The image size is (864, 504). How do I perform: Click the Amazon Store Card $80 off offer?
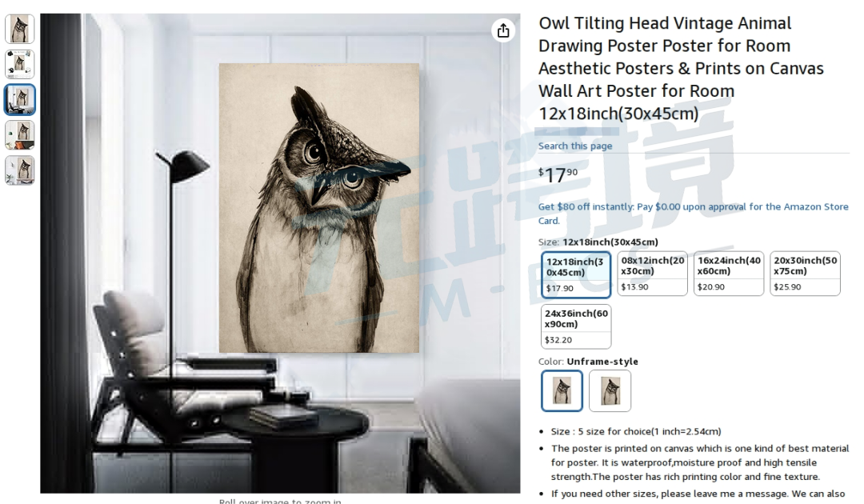[693, 214]
